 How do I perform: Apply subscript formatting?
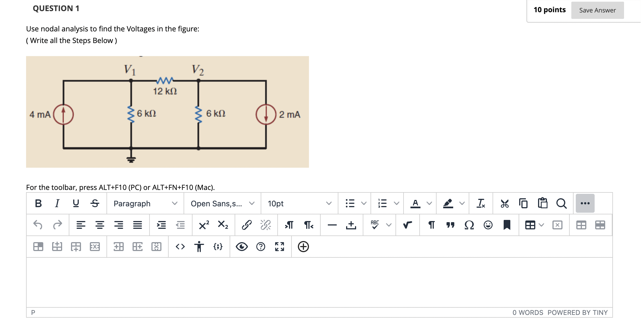[x=223, y=225]
